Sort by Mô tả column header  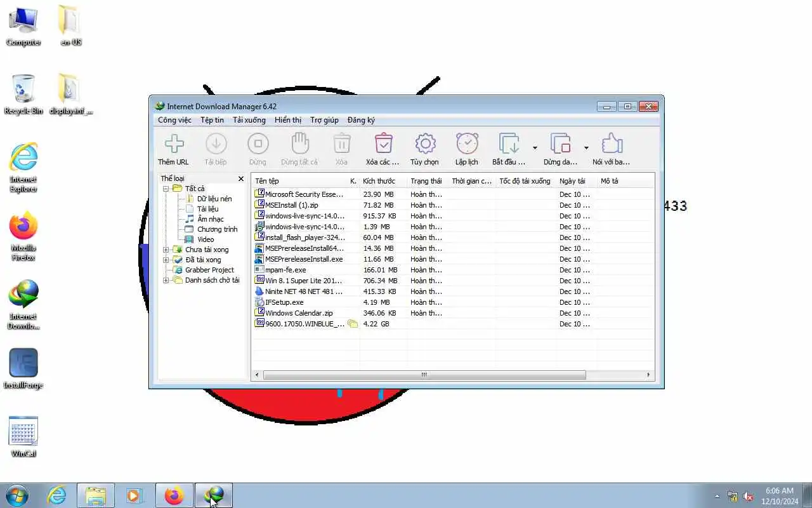625,181
